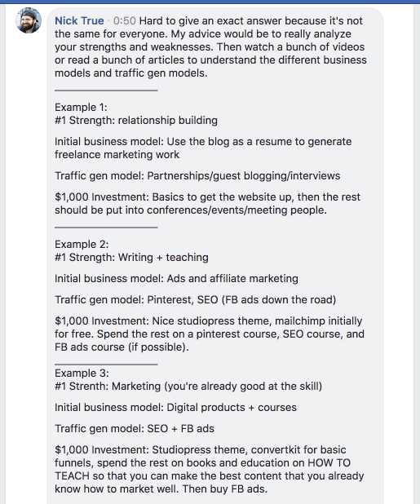Click "Traffic gen model: SEO + FB ads" line

(x=135, y=429)
